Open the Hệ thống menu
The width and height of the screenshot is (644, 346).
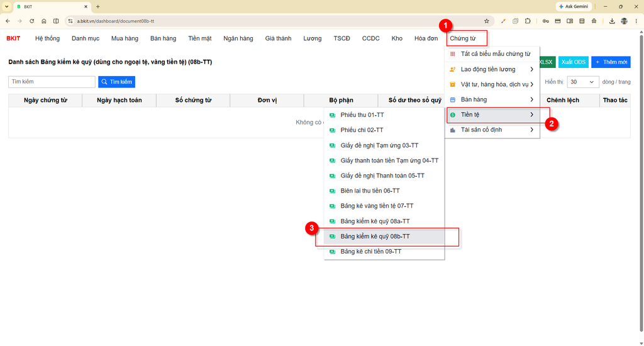tap(47, 38)
